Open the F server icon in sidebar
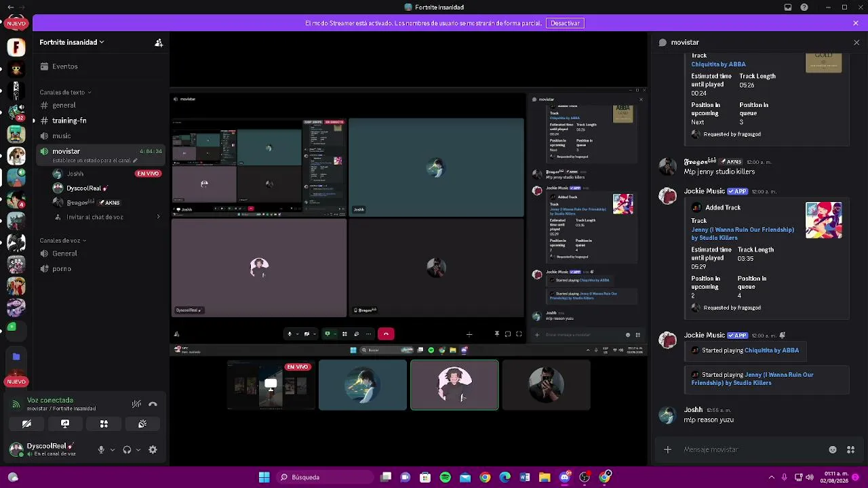 (x=16, y=47)
